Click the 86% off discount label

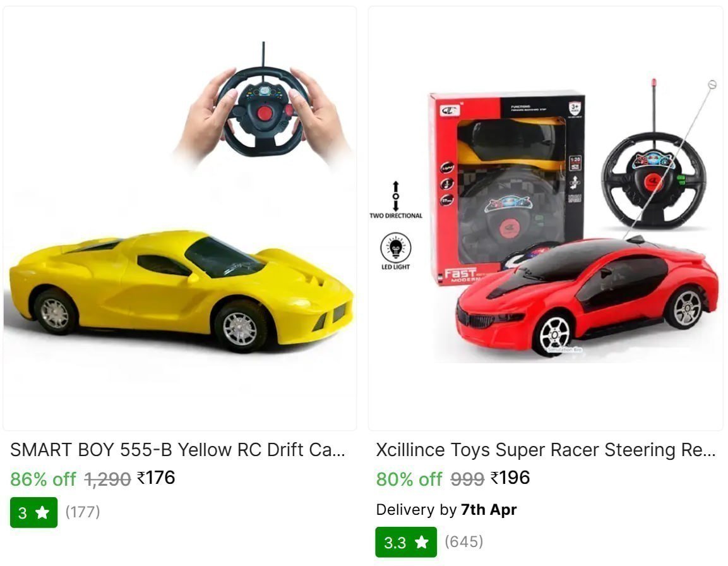coord(43,479)
